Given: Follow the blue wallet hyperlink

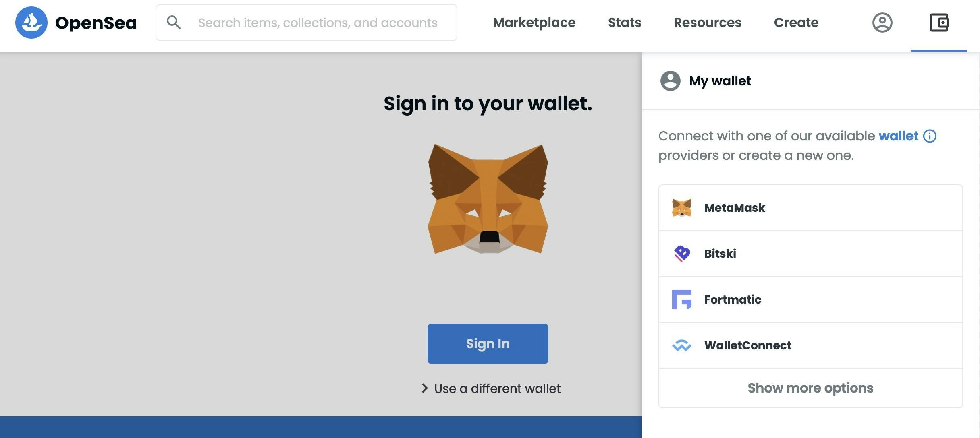Looking at the screenshot, I should (899, 136).
